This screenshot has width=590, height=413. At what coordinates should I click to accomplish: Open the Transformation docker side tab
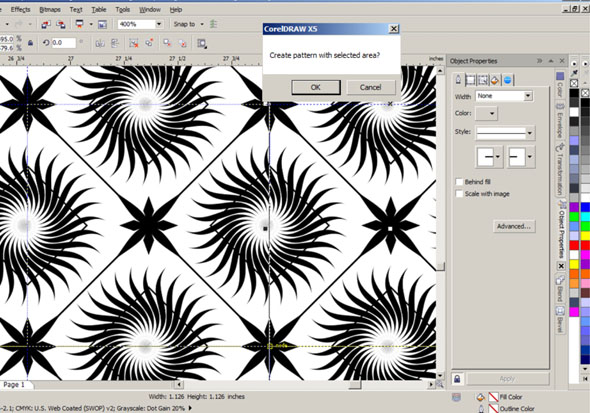point(560,169)
